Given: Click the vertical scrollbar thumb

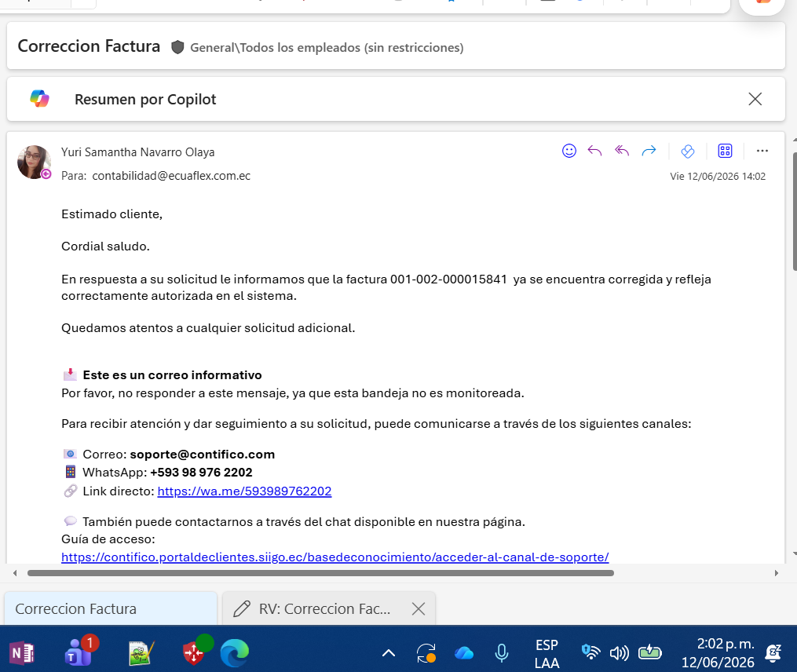Looking at the screenshot, I should 795,211.
